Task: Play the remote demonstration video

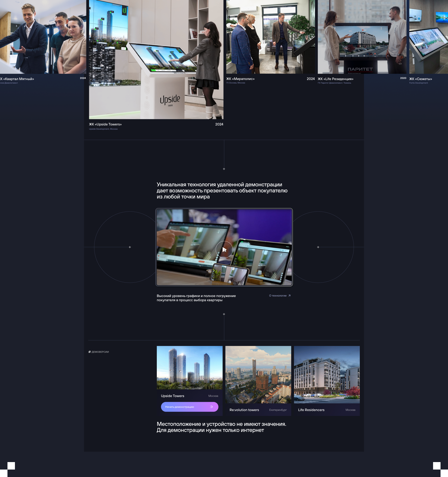Action: coord(224,250)
